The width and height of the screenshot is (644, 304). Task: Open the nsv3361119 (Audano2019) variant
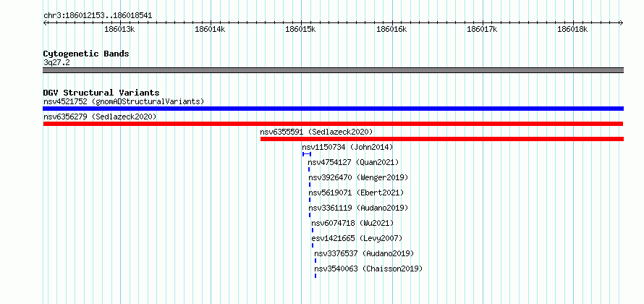pyautogui.click(x=359, y=208)
